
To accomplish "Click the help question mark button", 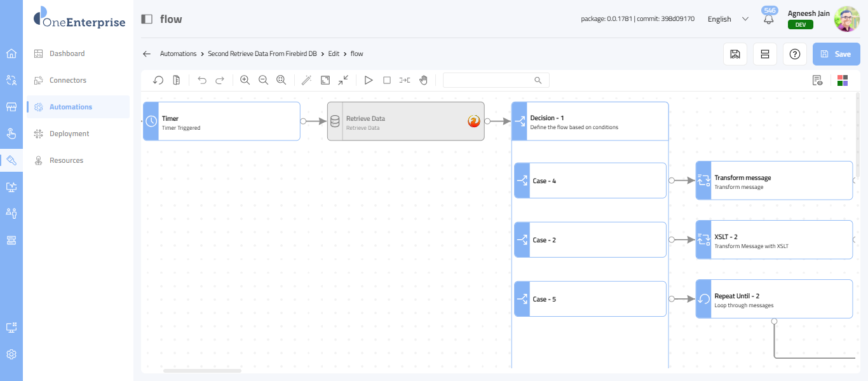I will click(x=794, y=54).
